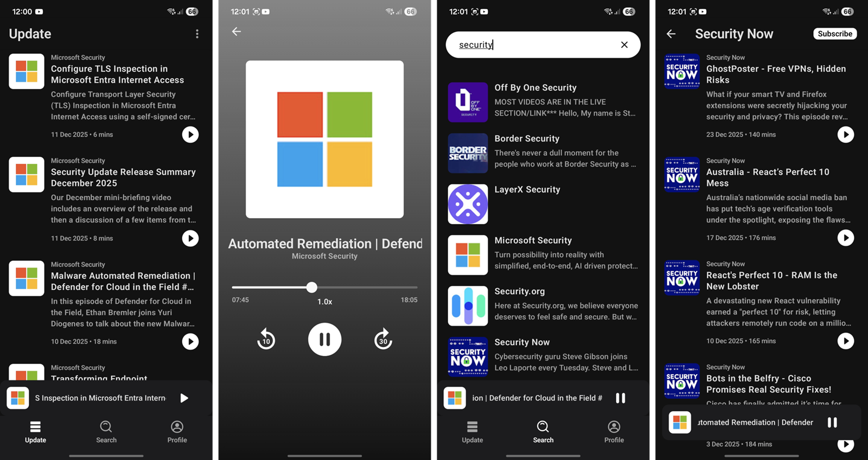
Task: Open the Profile tab on Update screen
Action: pyautogui.click(x=177, y=432)
